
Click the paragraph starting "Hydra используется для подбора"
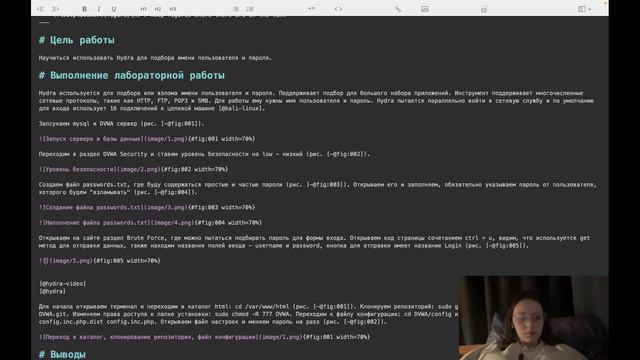click(x=316, y=101)
